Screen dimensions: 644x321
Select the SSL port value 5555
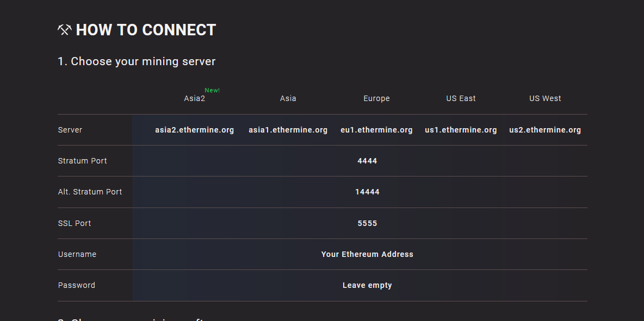point(367,223)
